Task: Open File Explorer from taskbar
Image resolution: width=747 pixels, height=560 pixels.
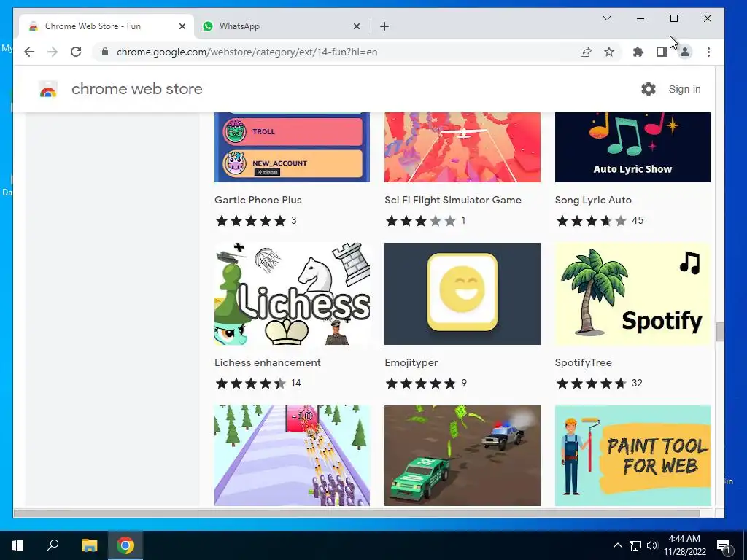Action: coord(89,545)
